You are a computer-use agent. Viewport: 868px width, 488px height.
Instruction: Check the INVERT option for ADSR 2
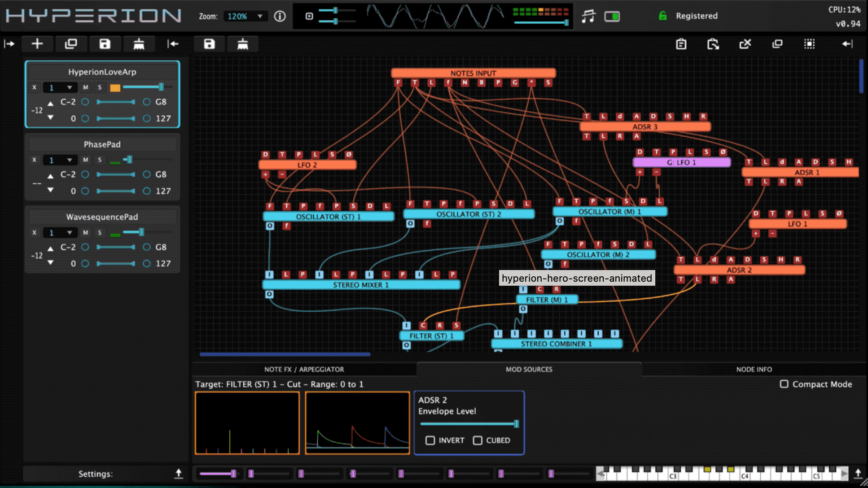(x=430, y=440)
